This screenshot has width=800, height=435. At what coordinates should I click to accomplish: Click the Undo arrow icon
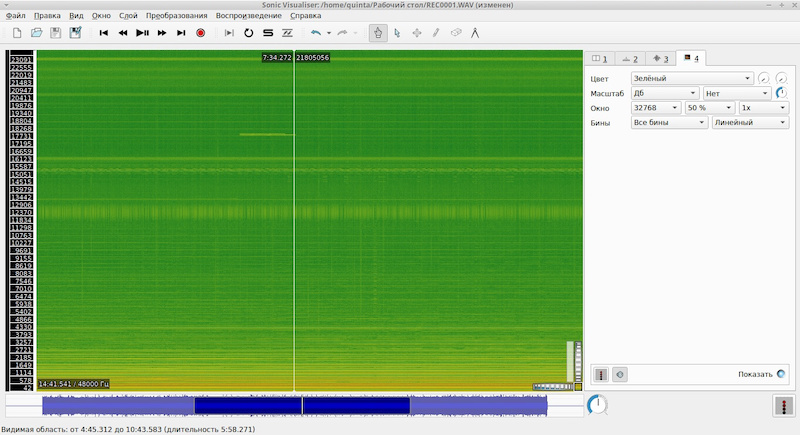coord(315,33)
